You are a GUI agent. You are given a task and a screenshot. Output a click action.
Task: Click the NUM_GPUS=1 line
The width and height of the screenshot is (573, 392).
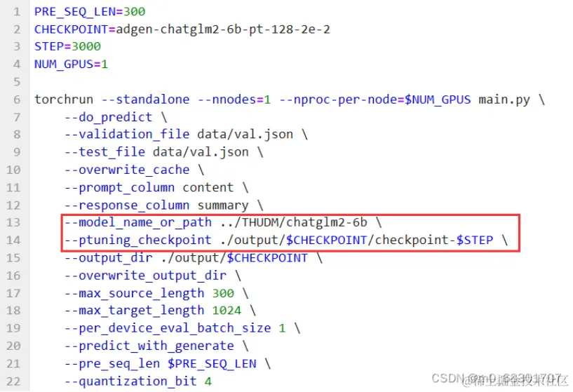71,65
